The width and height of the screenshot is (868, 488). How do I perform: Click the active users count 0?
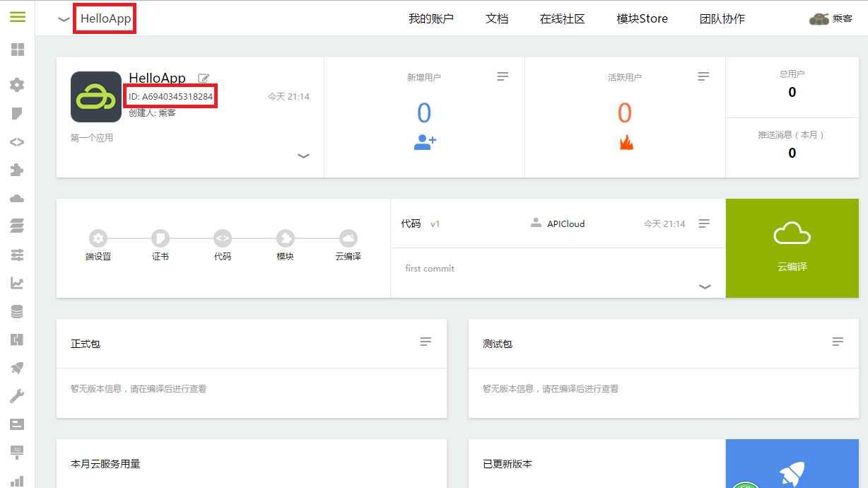(x=625, y=113)
